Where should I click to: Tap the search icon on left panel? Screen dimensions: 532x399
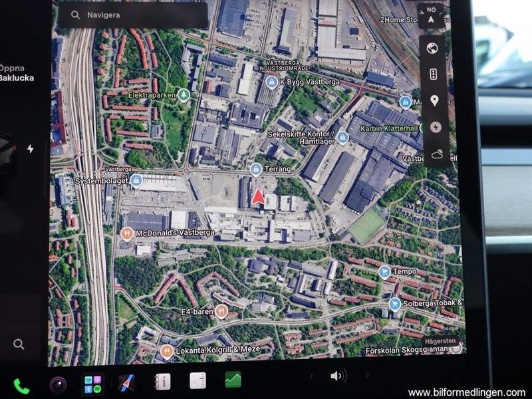coord(19,344)
